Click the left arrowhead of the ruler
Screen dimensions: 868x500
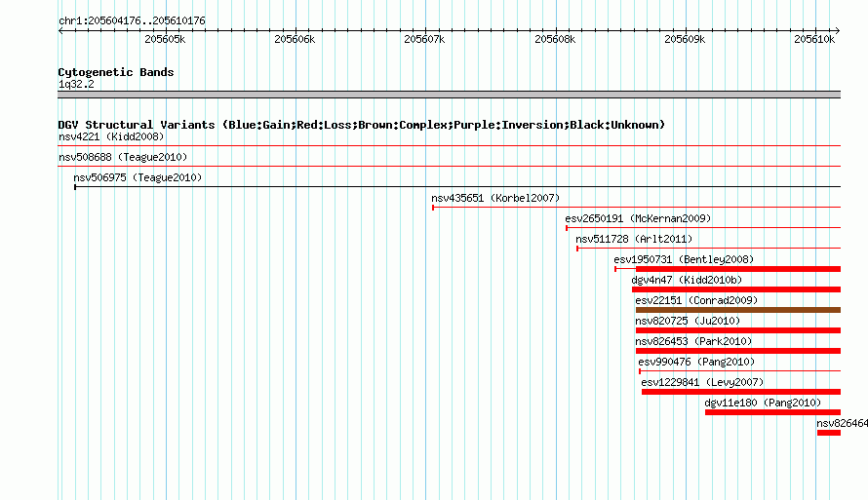pos(60,31)
